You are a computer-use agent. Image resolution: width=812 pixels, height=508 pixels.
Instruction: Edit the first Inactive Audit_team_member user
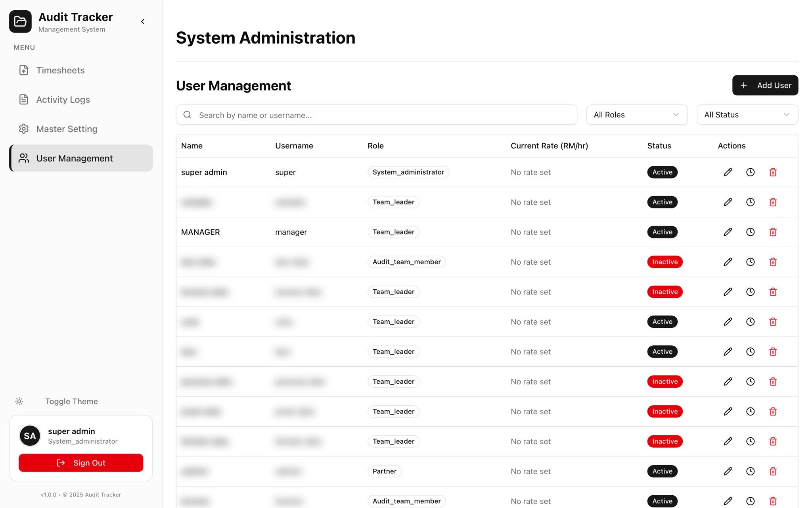coord(728,262)
